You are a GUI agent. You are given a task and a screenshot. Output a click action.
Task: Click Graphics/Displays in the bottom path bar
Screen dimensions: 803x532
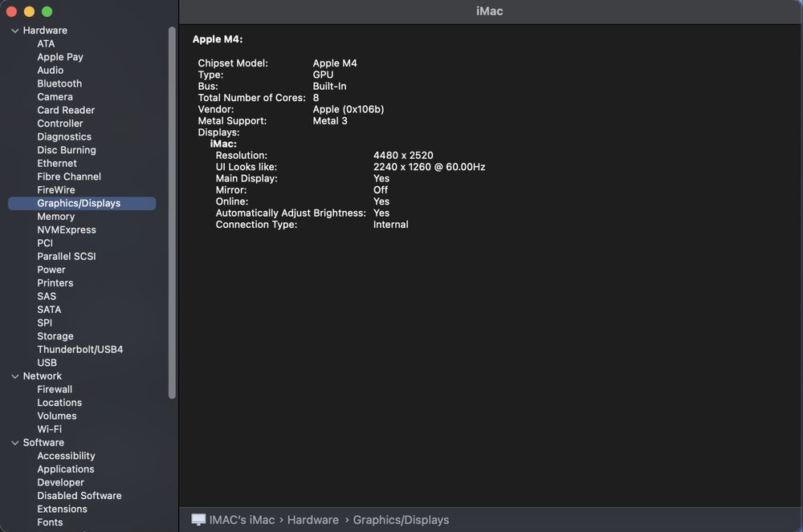tap(401, 520)
